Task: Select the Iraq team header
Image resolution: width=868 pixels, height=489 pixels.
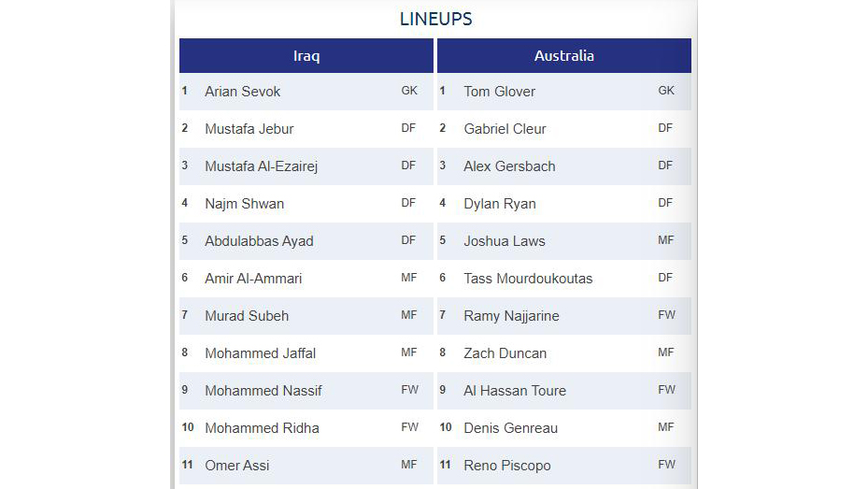Action: 306,56
